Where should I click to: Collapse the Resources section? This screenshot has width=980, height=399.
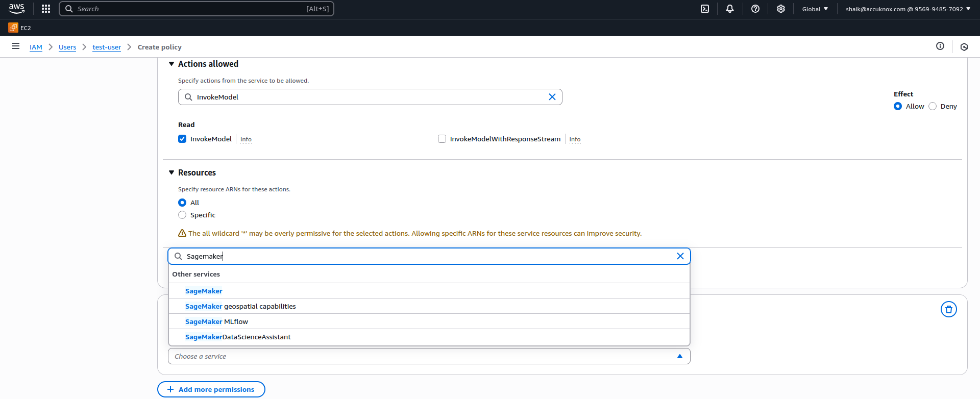tap(171, 172)
